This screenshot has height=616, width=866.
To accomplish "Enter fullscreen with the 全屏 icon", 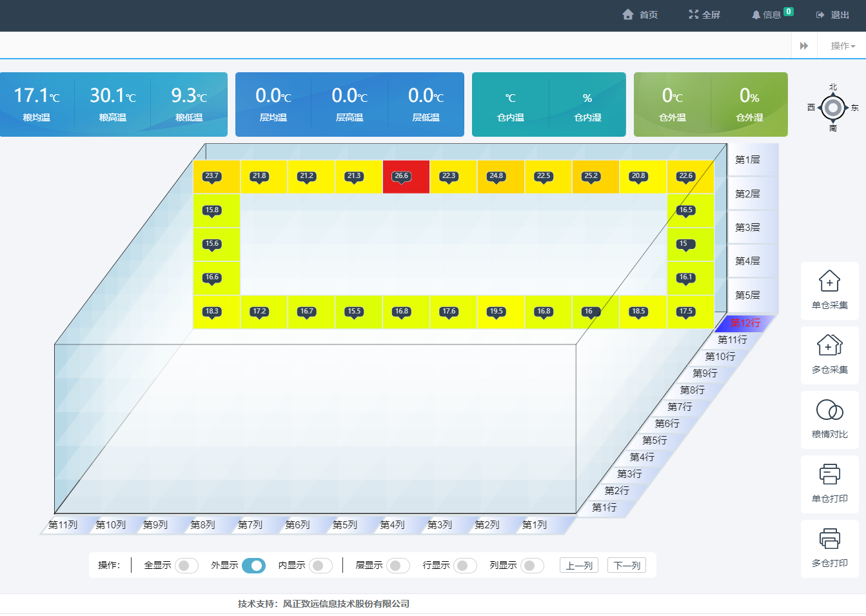I will coord(693,15).
